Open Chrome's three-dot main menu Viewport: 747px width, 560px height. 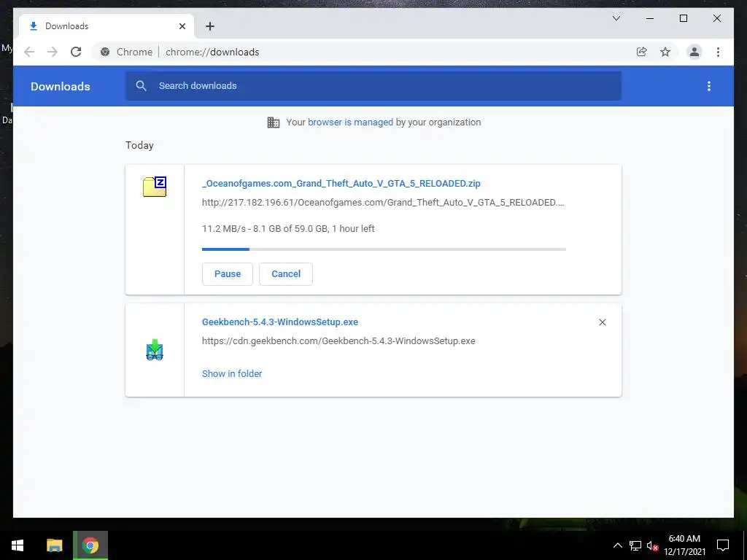point(718,52)
